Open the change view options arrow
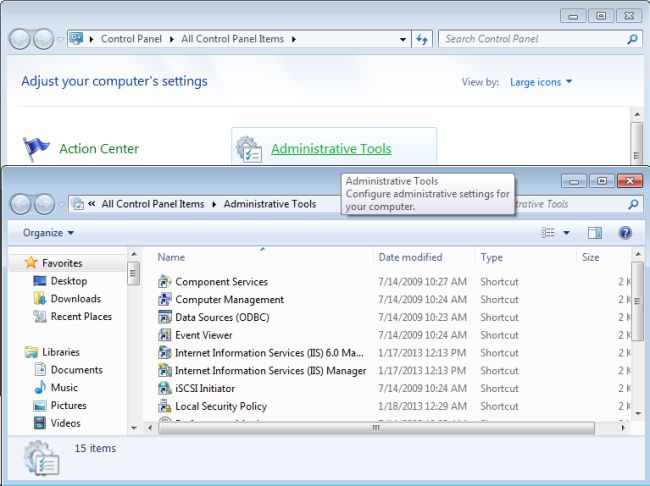650x486 pixels. pos(566,233)
